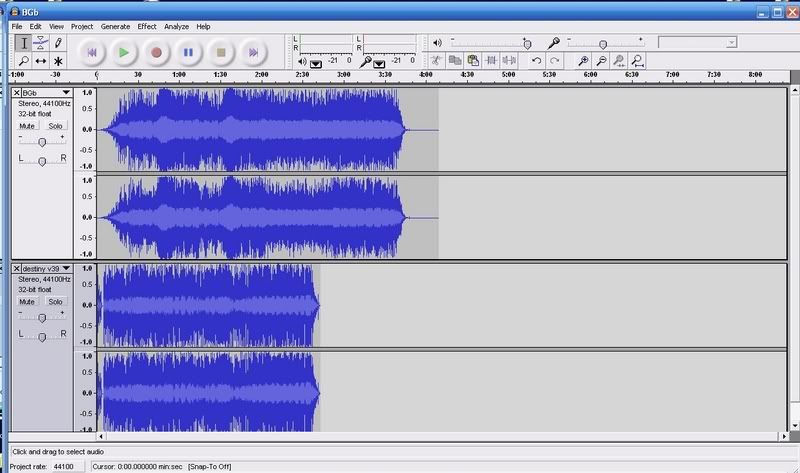Mute the destiny v39 track
This screenshot has height=473, width=800.
coord(27,301)
